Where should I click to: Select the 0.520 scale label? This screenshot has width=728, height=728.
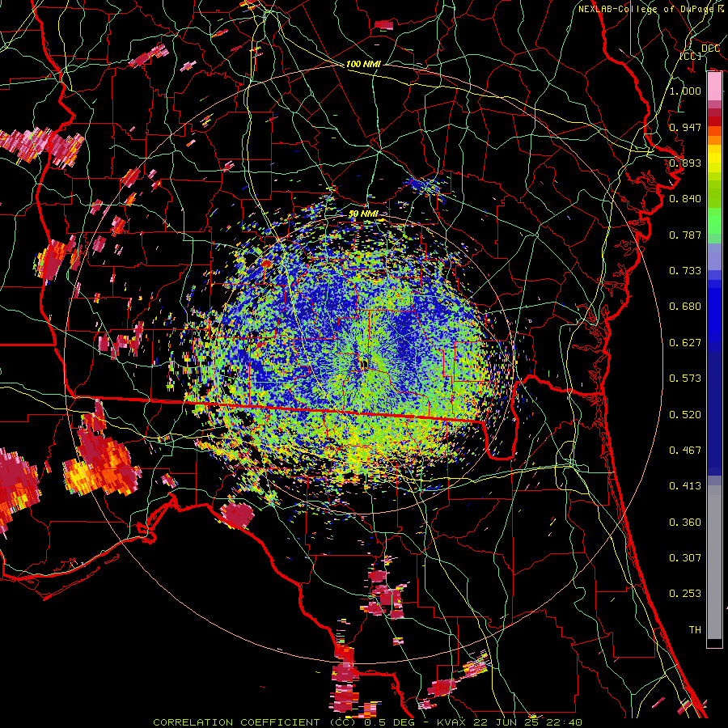click(x=685, y=415)
